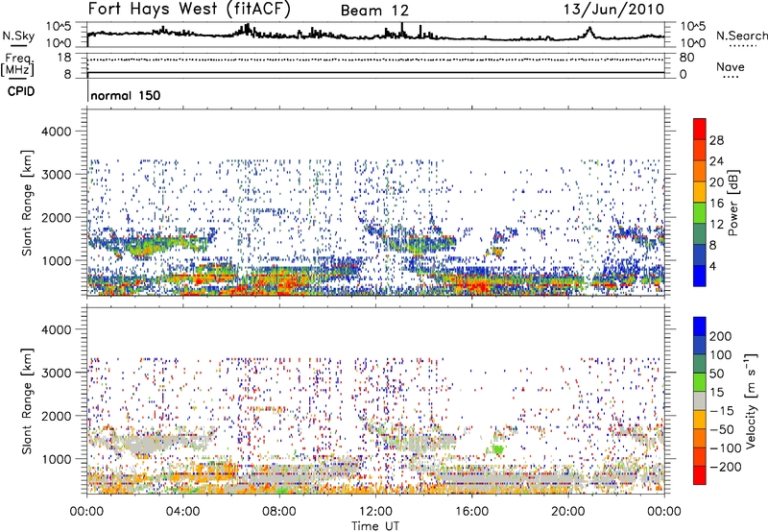
Task: Click the "04:00" time tick label
Action: coord(182,512)
